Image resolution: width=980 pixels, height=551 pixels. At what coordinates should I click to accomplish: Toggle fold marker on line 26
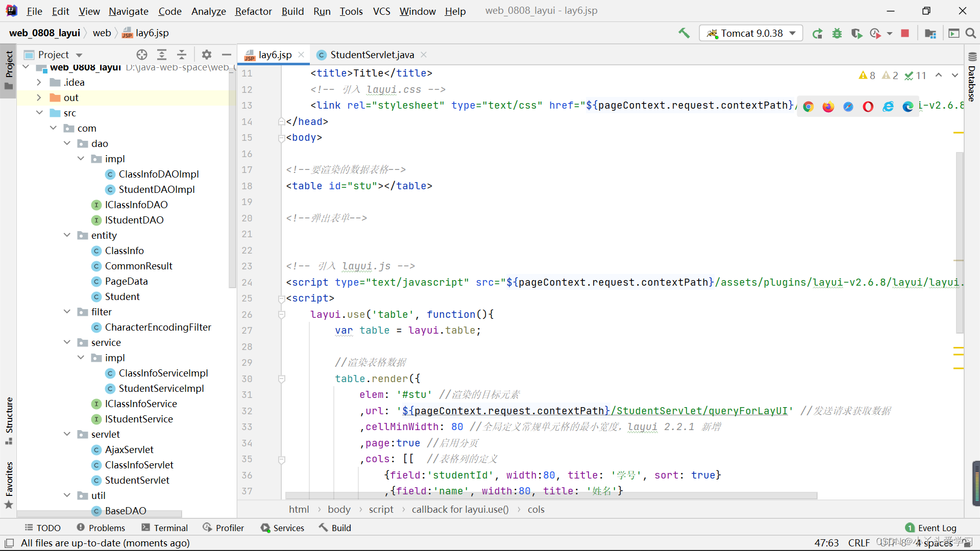click(281, 315)
